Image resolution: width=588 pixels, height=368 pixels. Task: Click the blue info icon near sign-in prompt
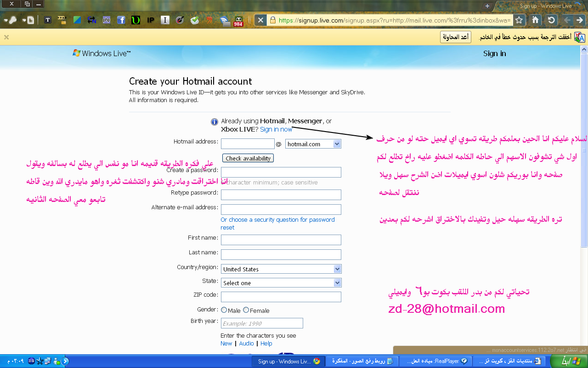point(214,122)
